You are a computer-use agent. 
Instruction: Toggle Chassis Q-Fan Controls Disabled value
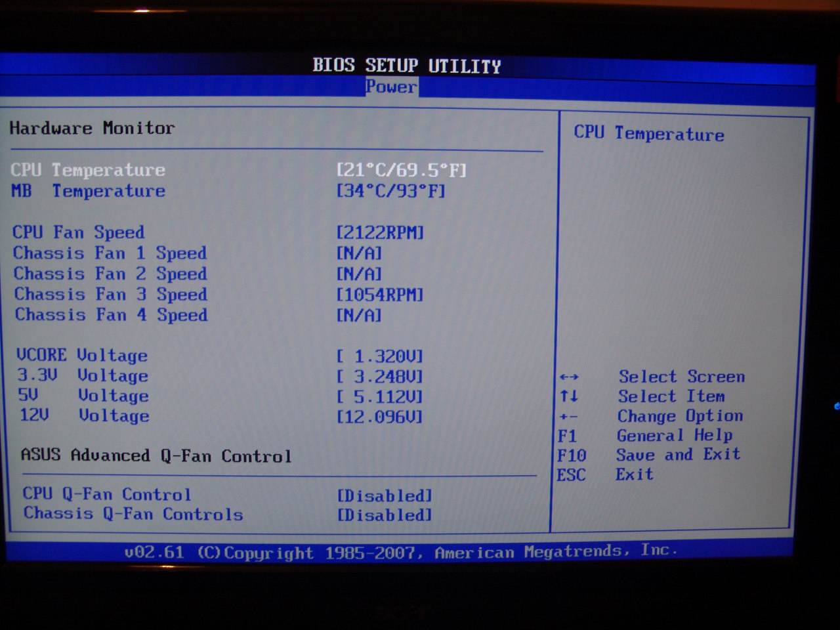pos(385,515)
